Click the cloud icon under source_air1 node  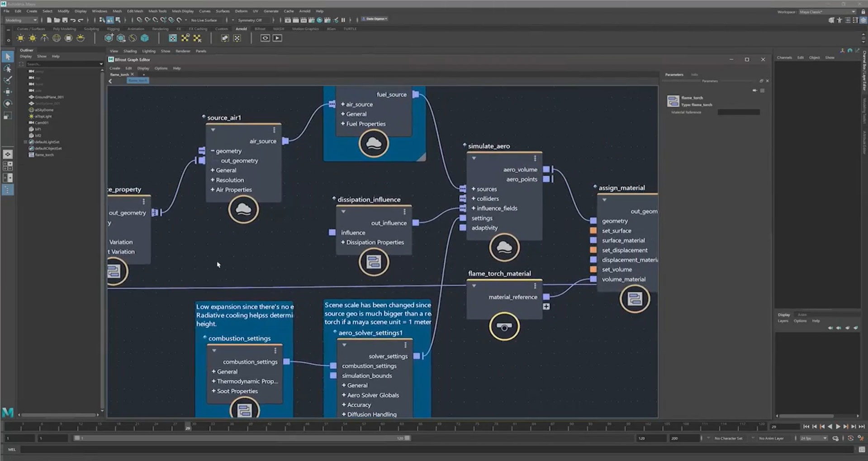click(x=243, y=209)
